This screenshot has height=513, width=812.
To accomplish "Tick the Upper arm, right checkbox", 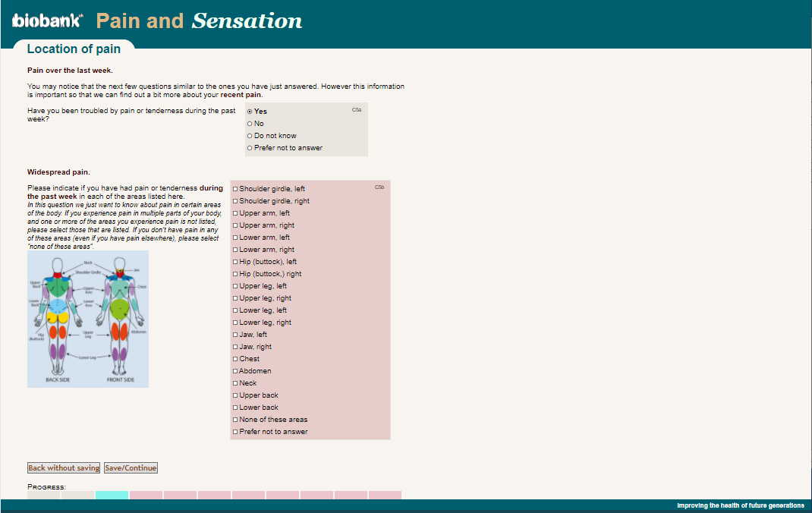I will pos(235,225).
